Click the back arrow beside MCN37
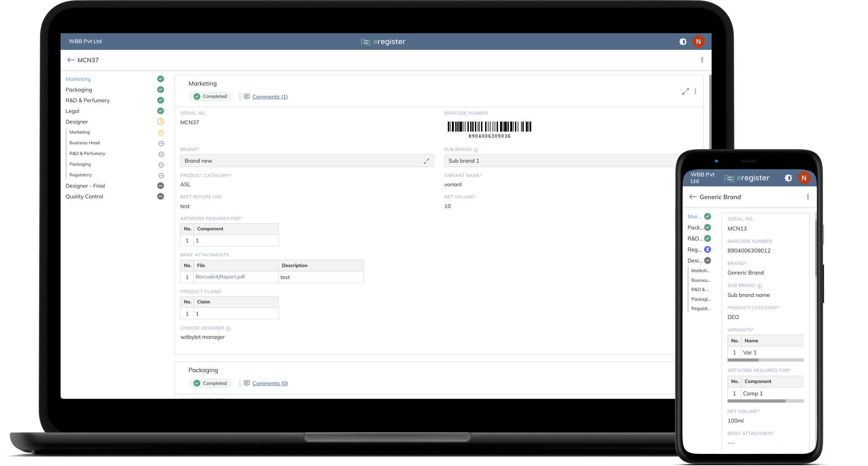The width and height of the screenshot is (868, 466). tap(71, 60)
